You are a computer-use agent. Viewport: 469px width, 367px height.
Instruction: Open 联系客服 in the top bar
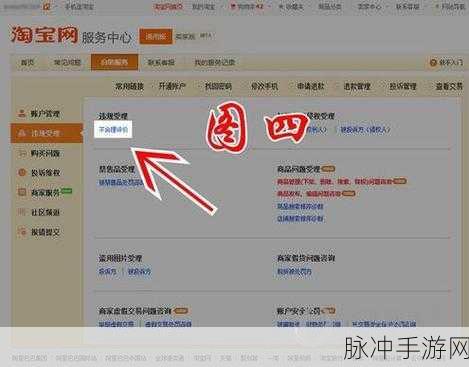(x=407, y=6)
